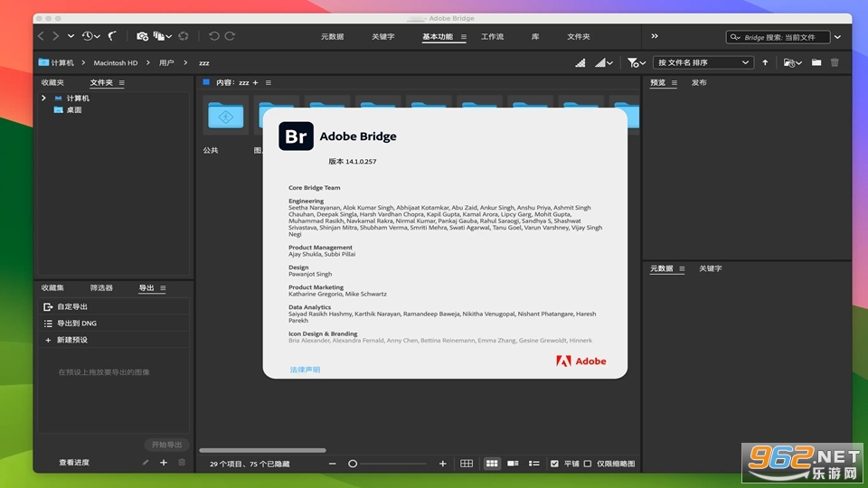Select the 公共 folder thumbnail

click(226, 116)
